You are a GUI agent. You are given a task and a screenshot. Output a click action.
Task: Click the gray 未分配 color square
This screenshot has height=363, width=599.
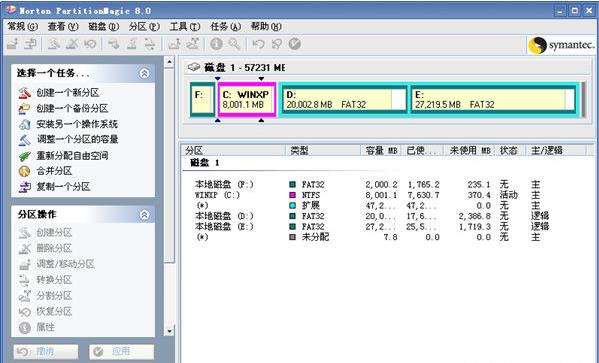[x=292, y=237]
